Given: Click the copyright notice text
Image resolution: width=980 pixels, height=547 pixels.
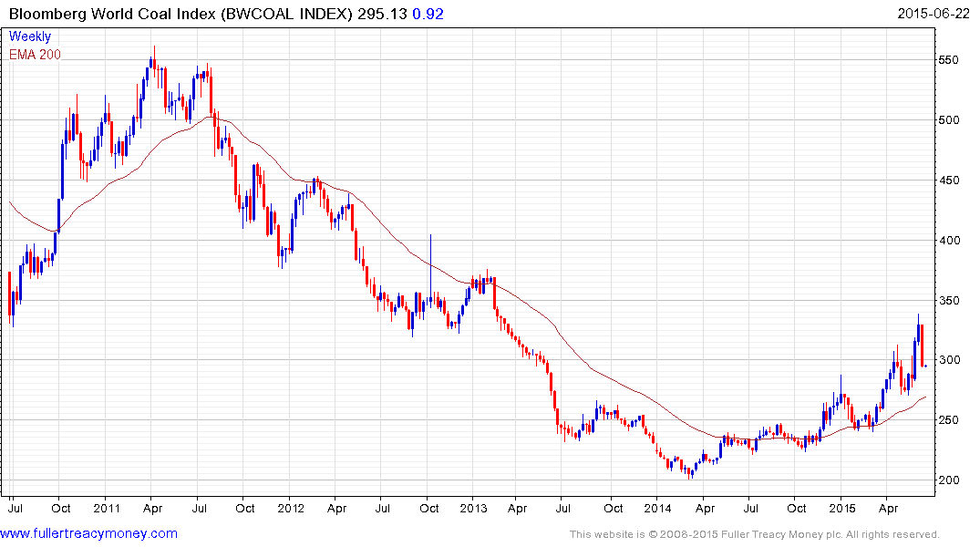Looking at the screenshot, I should (755, 534).
